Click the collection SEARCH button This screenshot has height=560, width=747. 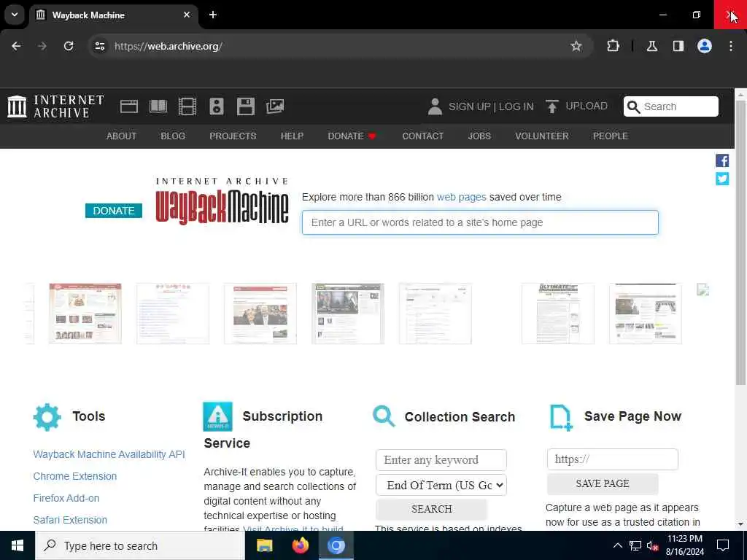point(431,509)
